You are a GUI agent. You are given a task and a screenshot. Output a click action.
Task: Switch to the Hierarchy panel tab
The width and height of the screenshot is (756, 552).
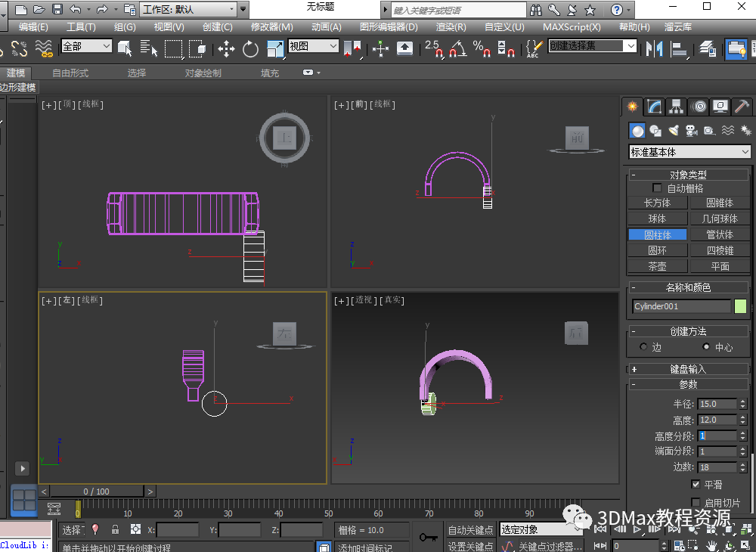click(x=676, y=107)
